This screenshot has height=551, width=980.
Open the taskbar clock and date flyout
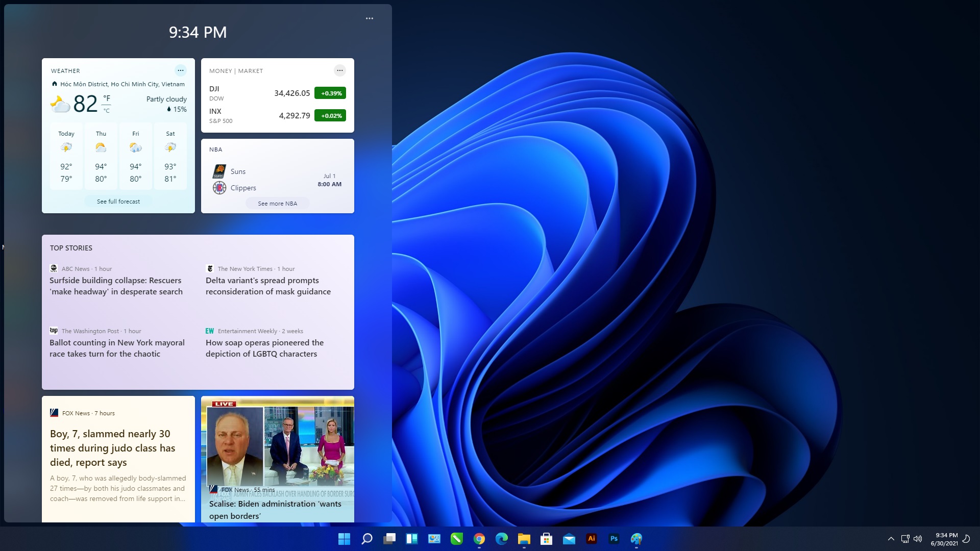(x=945, y=539)
